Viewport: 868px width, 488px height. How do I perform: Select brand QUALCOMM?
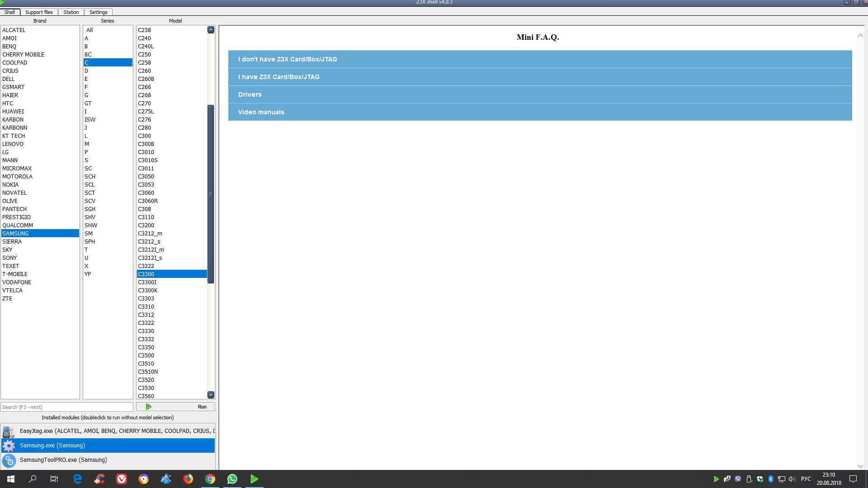40,225
